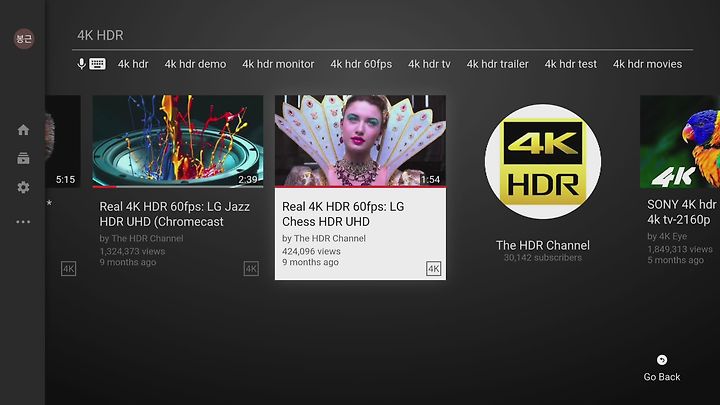Choose suggestion '4k hdr'
This screenshot has width=720, height=405.
click(133, 64)
